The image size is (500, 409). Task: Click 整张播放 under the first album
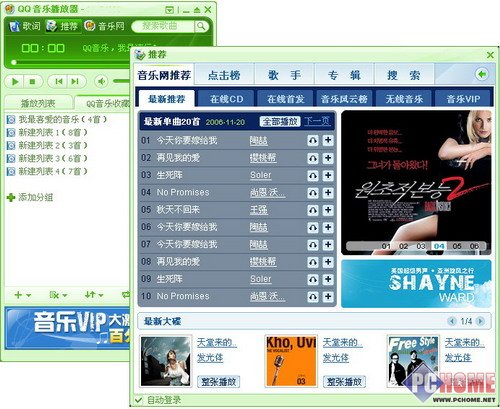(x=219, y=381)
